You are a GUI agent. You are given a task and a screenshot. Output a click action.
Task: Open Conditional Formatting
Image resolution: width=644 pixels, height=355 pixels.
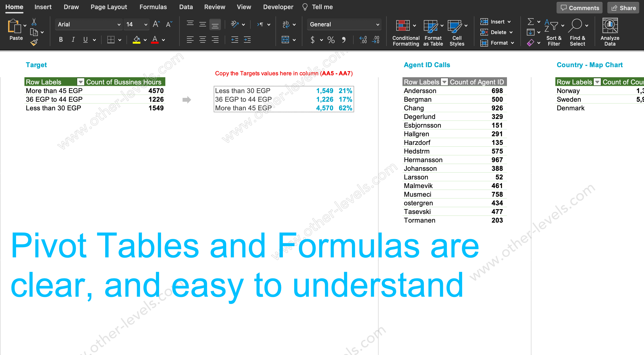click(x=406, y=33)
